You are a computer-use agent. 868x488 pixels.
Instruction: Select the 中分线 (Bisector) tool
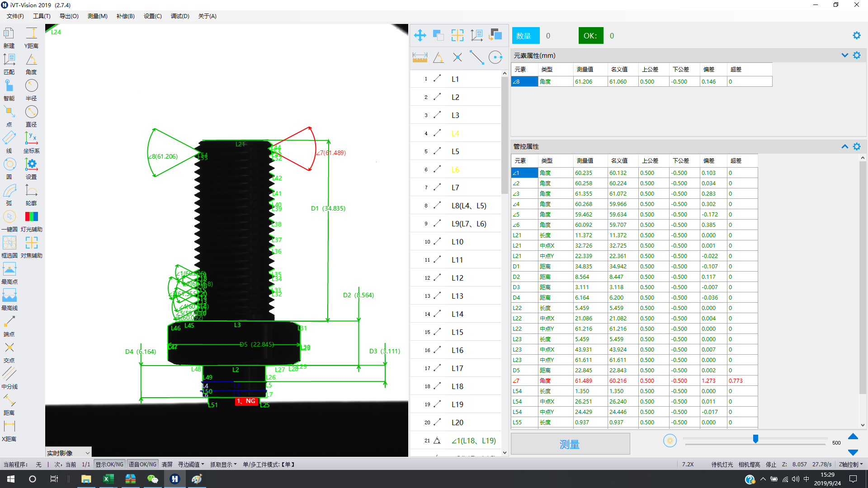pos(9,374)
